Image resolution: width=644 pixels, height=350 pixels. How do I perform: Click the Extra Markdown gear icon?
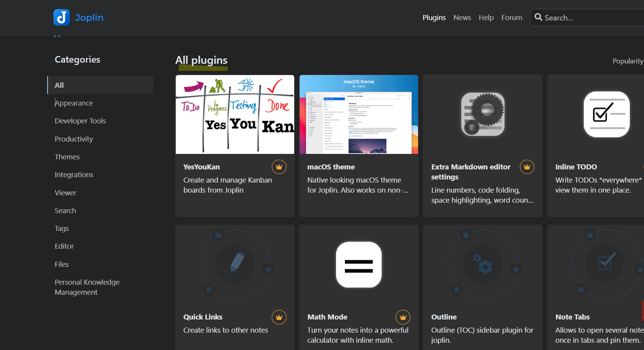pos(483,114)
